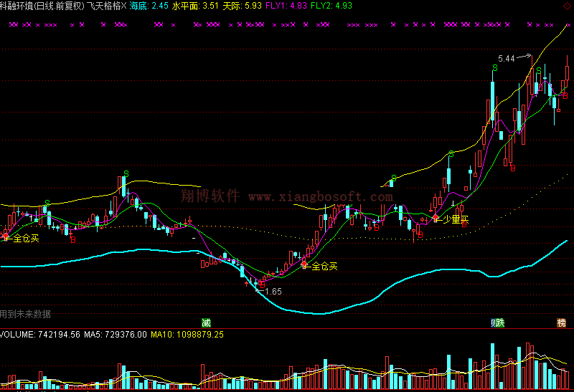Screen dimensions: 574x392
Task: Click the MA5: 729376.00 readout
Action: click(x=116, y=335)
